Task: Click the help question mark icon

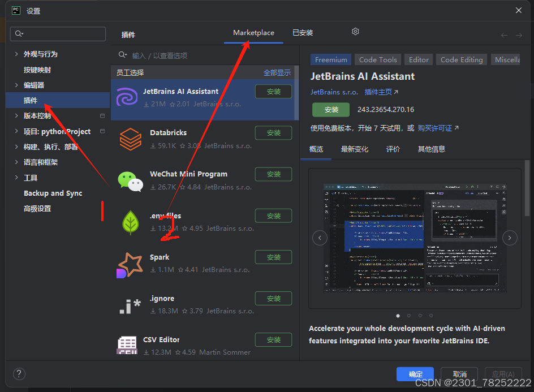Action: pyautogui.click(x=19, y=374)
